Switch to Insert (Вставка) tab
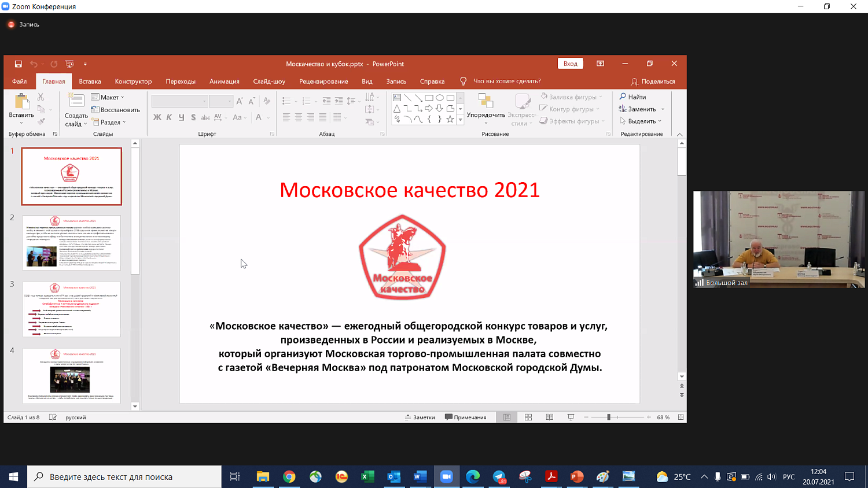 [x=90, y=82]
